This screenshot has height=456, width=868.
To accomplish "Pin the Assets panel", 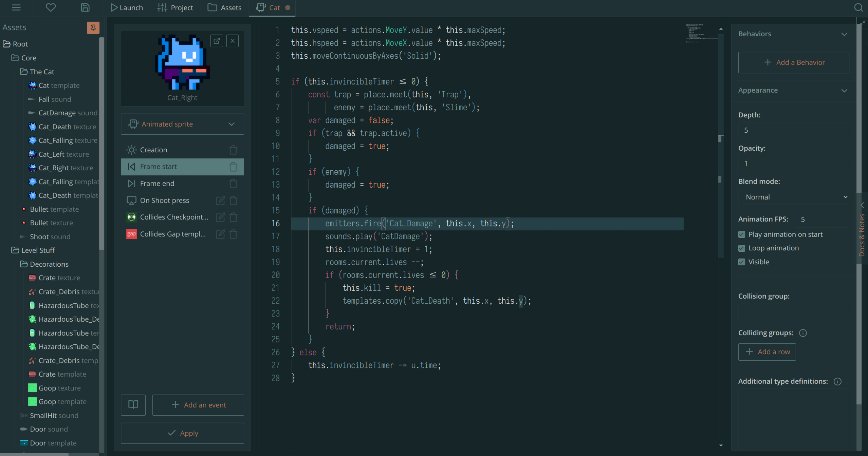I will [93, 27].
